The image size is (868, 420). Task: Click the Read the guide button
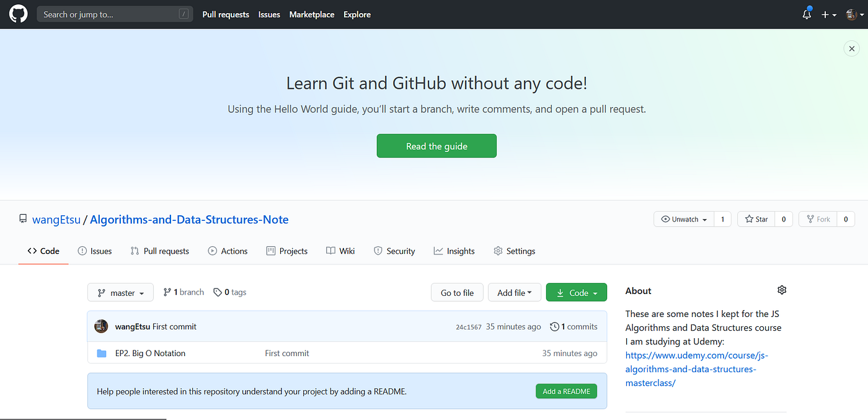click(x=436, y=146)
